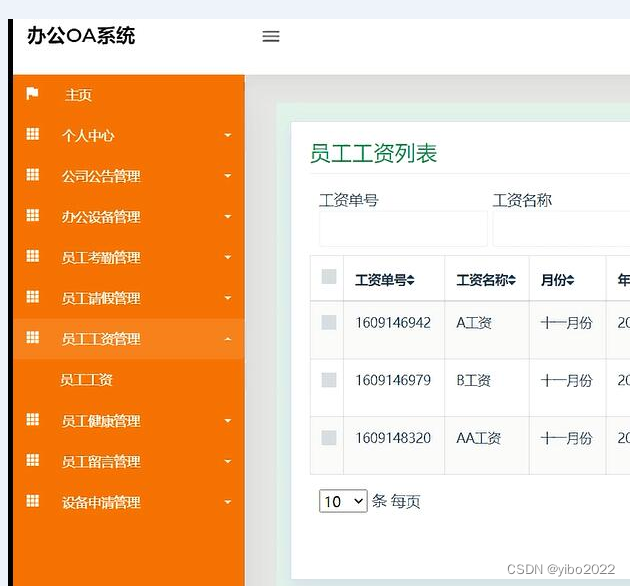Toggle the hamburger menu icon
This screenshot has height=586, width=630.
(x=271, y=37)
